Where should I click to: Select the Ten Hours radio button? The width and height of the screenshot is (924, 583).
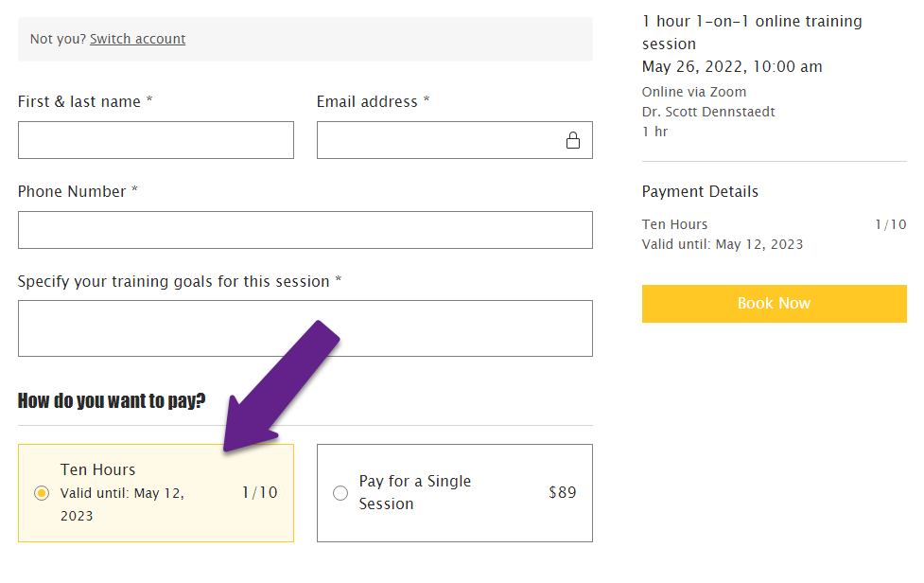[42, 493]
